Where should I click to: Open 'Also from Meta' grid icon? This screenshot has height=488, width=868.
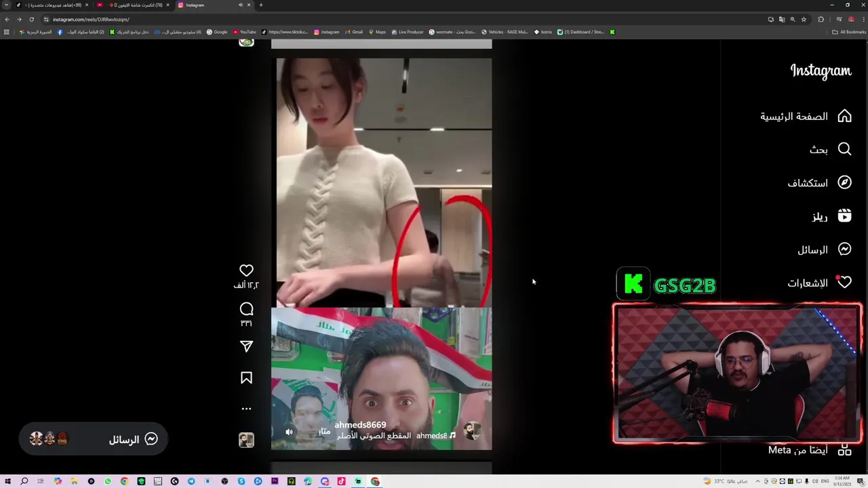[844, 450]
